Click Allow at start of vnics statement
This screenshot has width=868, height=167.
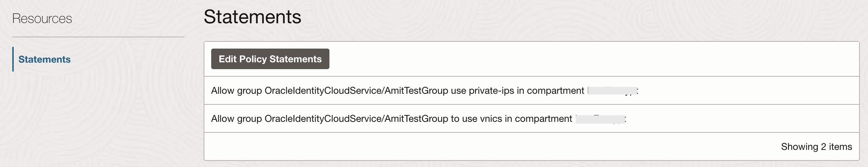pos(222,119)
